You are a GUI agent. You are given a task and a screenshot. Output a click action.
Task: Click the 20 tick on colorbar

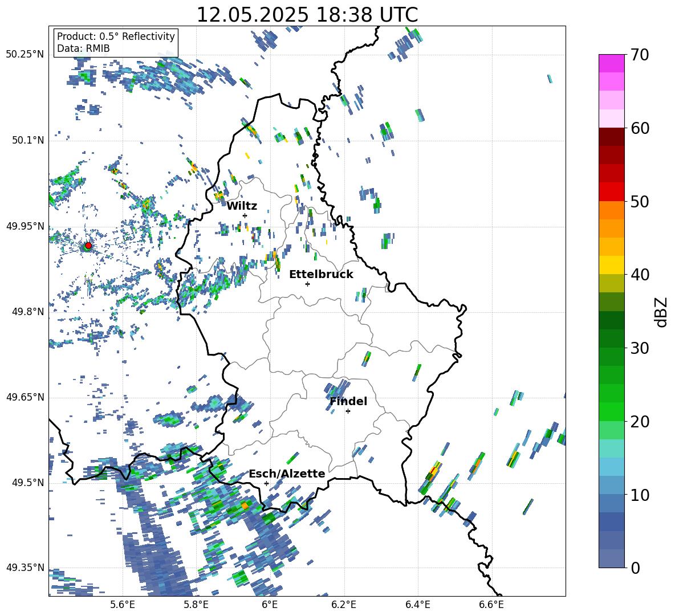[x=640, y=422]
